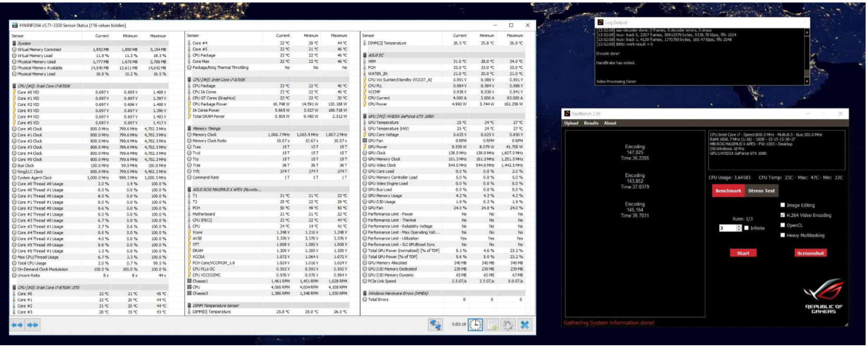
Task: Switch to the Benchmark tab
Action: [x=728, y=191]
